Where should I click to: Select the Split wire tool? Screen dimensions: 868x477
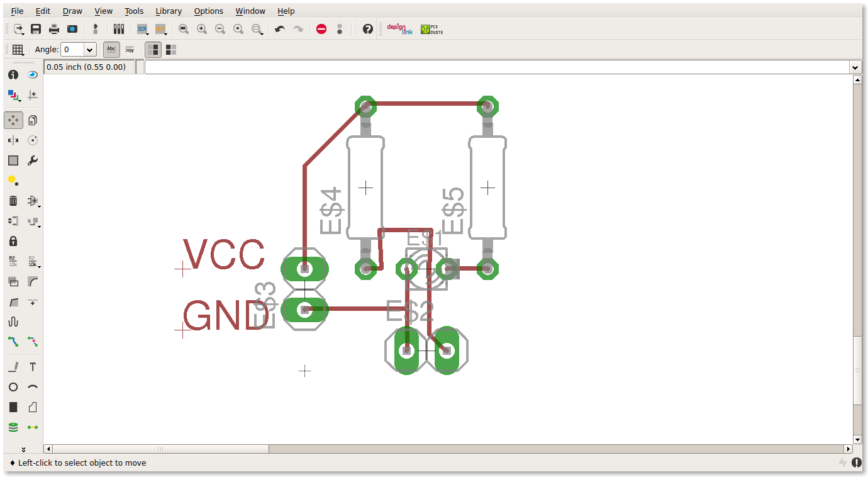click(x=13, y=302)
